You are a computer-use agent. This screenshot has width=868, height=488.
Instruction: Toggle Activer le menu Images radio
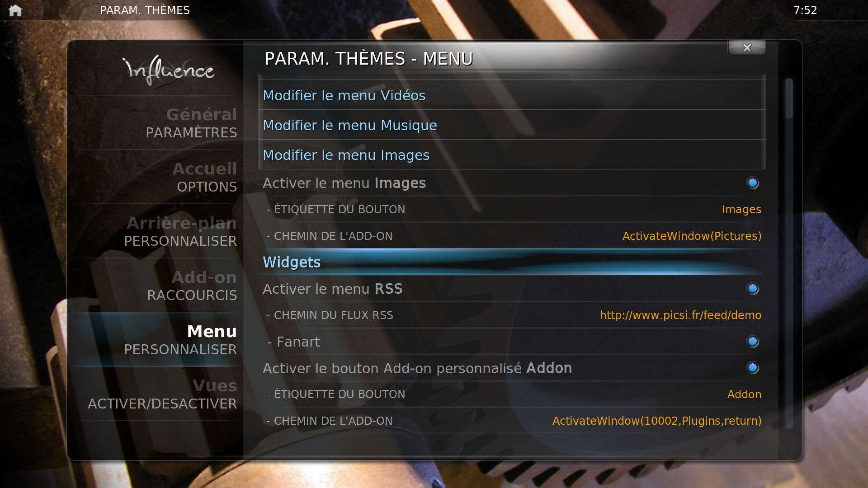click(x=753, y=183)
